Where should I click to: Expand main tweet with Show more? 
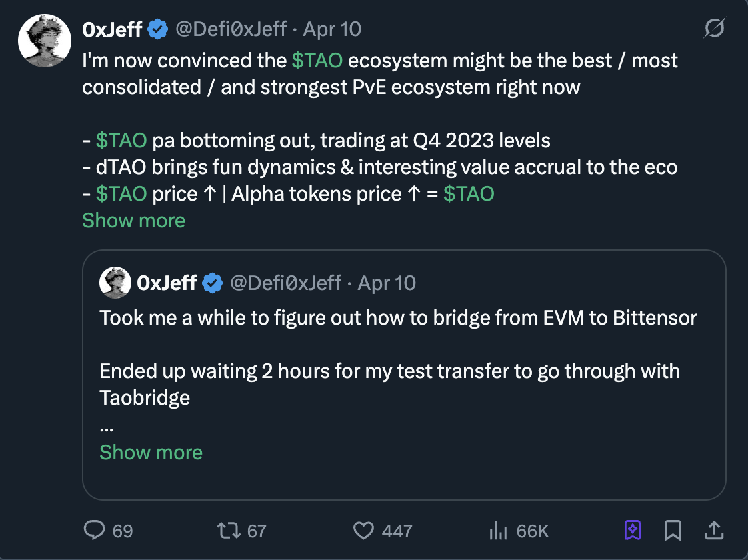(133, 220)
